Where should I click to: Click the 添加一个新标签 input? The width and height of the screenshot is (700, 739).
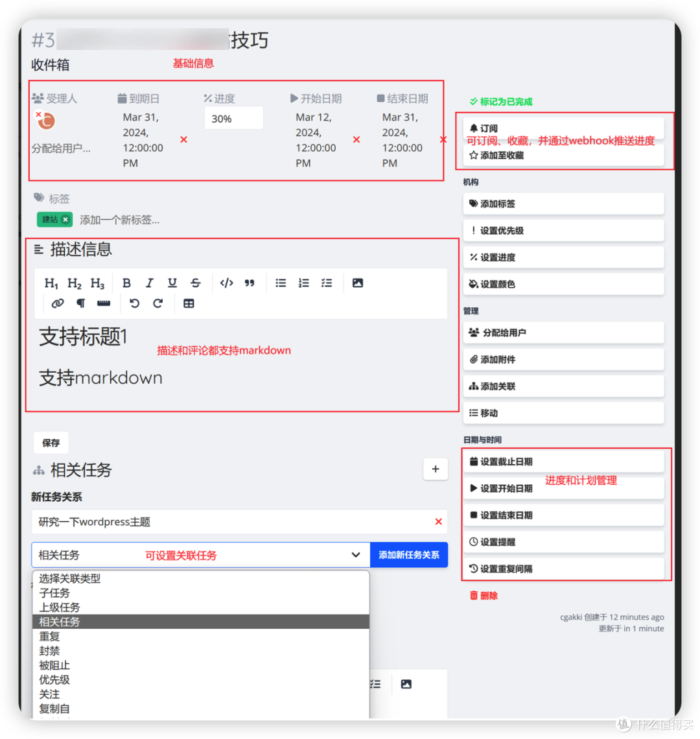coord(120,220)
